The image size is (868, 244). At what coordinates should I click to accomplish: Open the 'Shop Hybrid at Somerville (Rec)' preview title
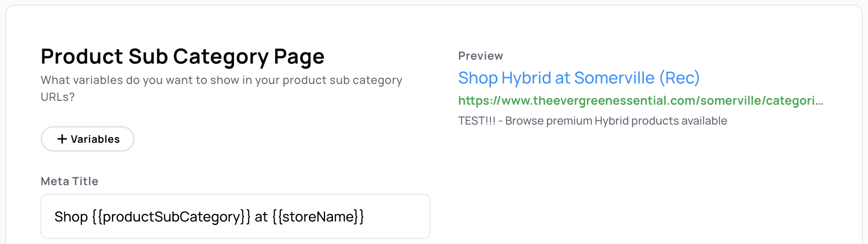tap(578, 78)
